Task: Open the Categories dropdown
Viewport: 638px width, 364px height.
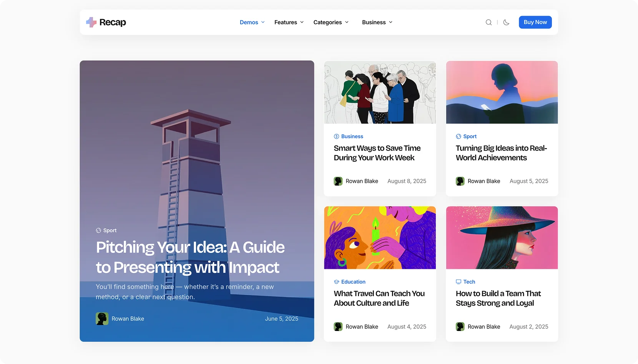Action: tap(331, 22)
